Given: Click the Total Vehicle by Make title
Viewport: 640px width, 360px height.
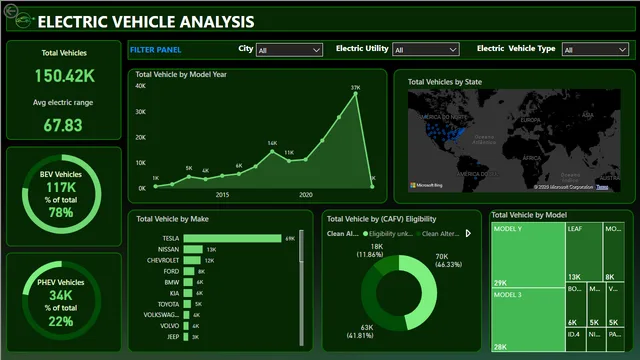Looking at the screenshot, I should (x=172, y=219).
